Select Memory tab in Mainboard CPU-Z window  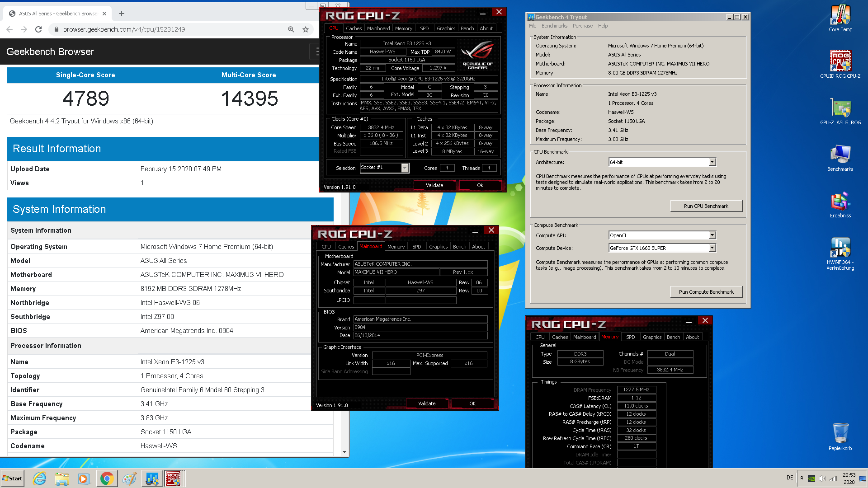tap(396, 247)
